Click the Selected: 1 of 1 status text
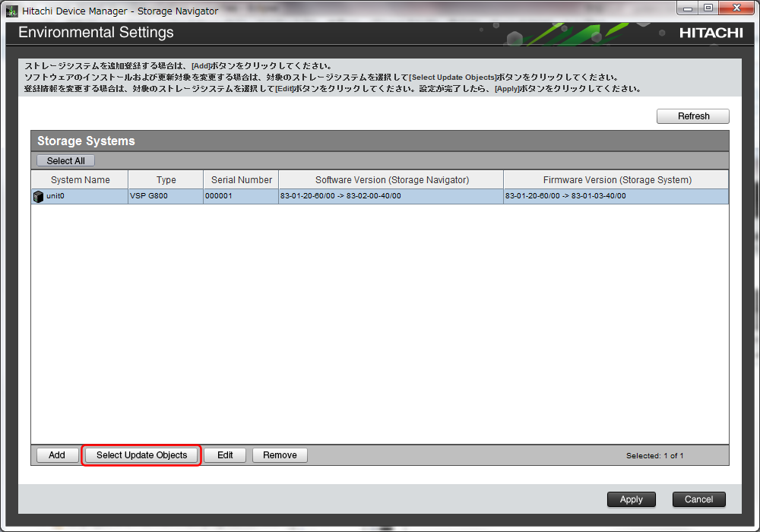Image resolution: width=760 pixels, height=532 pixels. click(654, 455)
